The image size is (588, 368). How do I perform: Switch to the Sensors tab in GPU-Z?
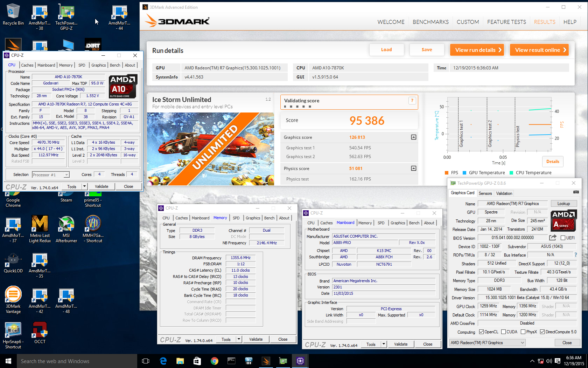pos(485,193)
